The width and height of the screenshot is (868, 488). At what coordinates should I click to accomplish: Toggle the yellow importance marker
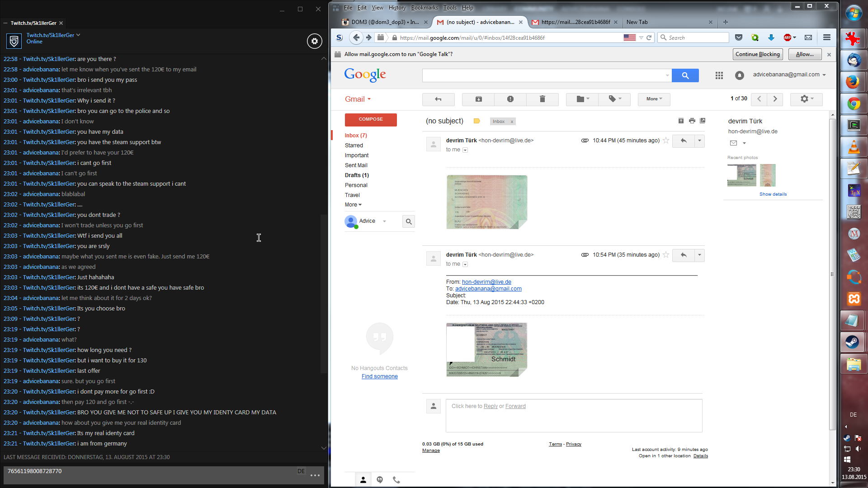coord(476,121)
